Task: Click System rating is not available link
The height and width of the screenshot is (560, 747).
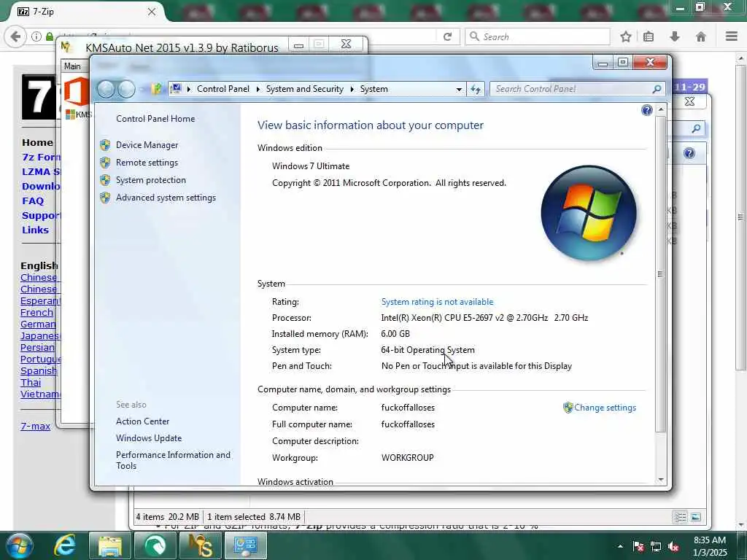Action: tap(438, 302)
